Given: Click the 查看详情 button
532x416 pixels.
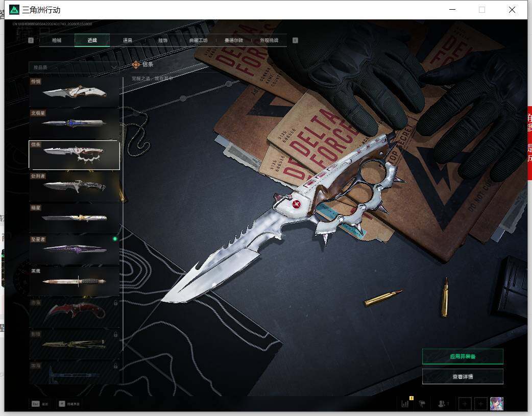Looking at the screenshot, I should (463, 376).
